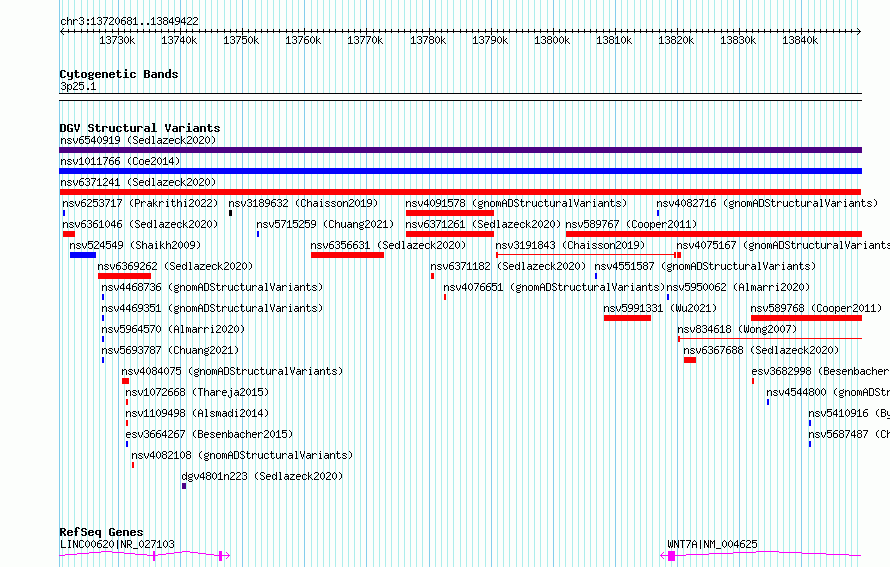
Task: Select purple marker under dgv4801n223
Action: point(184,486)
